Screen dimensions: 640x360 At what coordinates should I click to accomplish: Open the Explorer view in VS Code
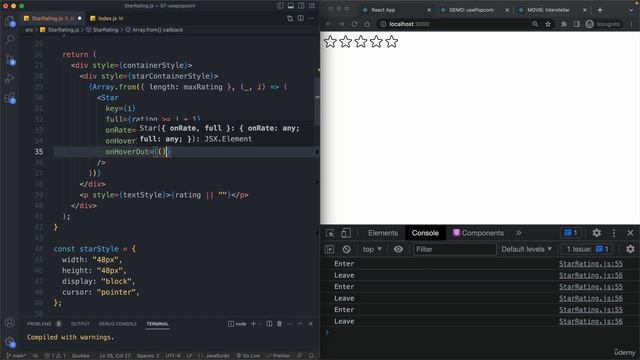click(10, 22)
